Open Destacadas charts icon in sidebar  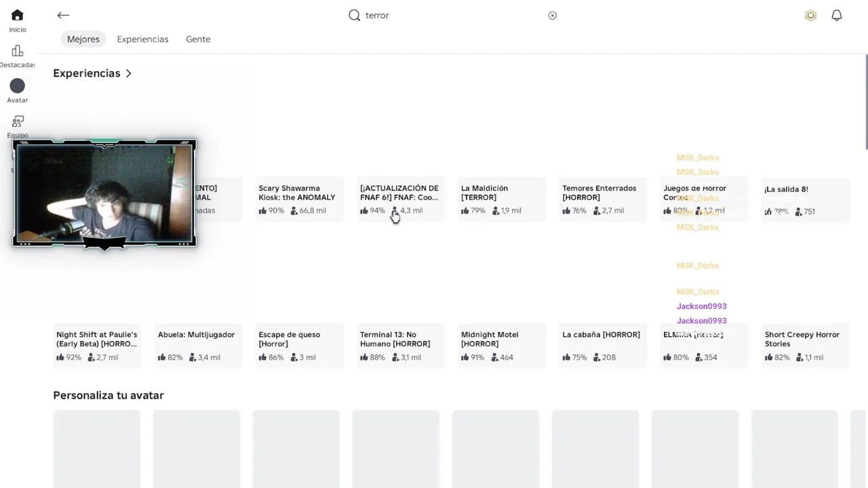point(18,52)
